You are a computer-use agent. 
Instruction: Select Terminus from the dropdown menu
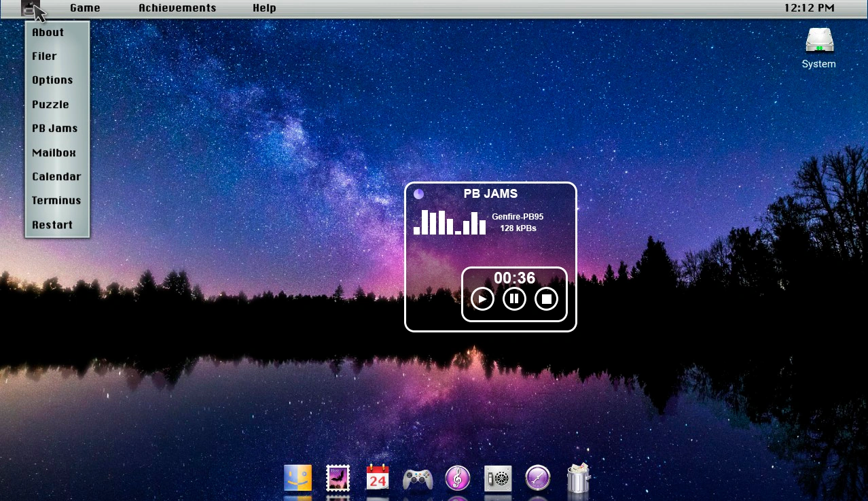coord(56,201)
